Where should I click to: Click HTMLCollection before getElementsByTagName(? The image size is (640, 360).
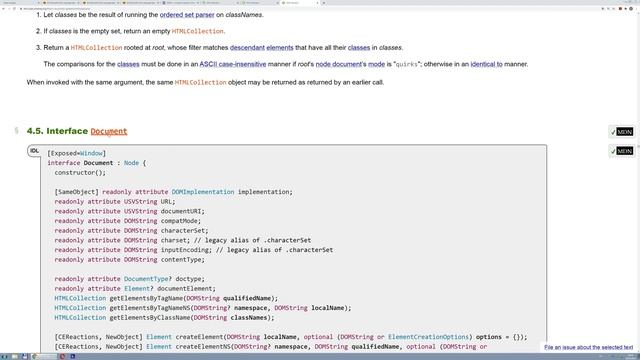(x=80, y=298)
